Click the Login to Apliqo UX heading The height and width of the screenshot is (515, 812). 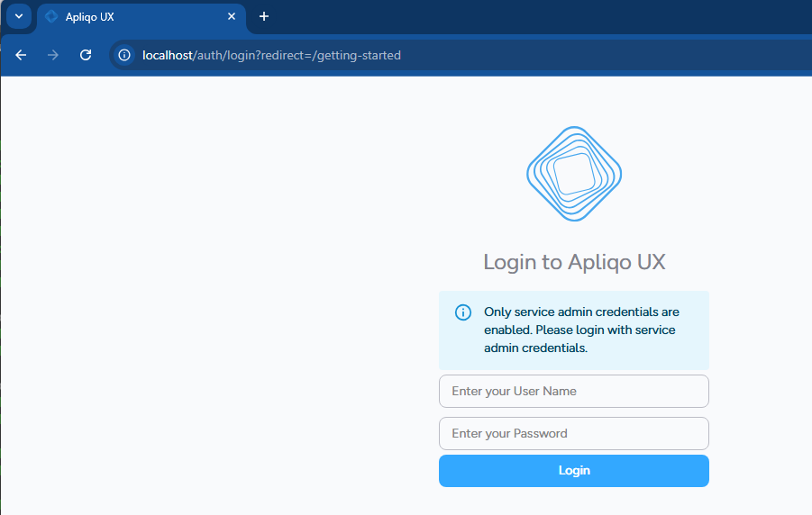point(574,262)
